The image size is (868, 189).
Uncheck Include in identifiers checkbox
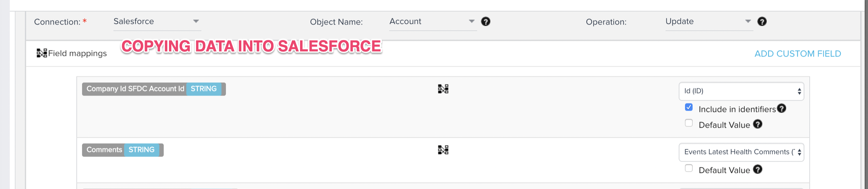coord(689,107)
